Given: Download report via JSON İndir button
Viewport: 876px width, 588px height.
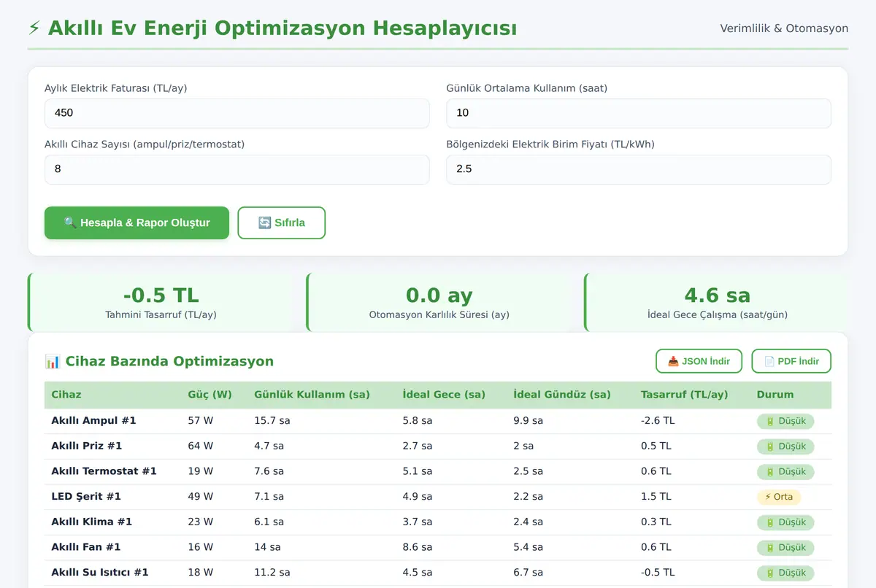Looking at the screenshot, I should click(699, 361).
